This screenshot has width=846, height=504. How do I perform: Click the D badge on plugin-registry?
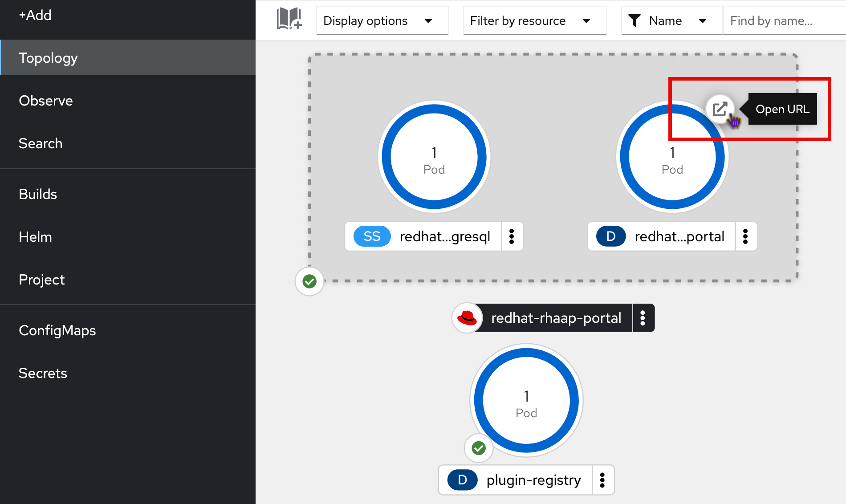click(x=462, y=480)
